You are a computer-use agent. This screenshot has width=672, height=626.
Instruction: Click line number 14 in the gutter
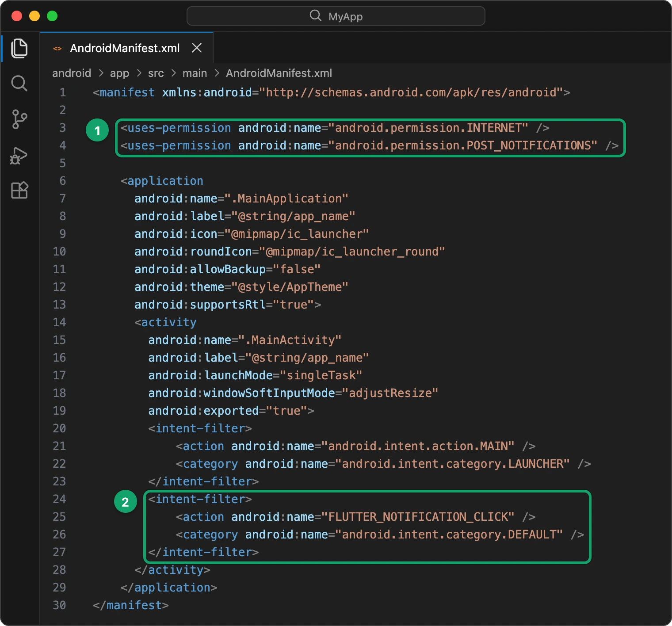pos(59,322)
